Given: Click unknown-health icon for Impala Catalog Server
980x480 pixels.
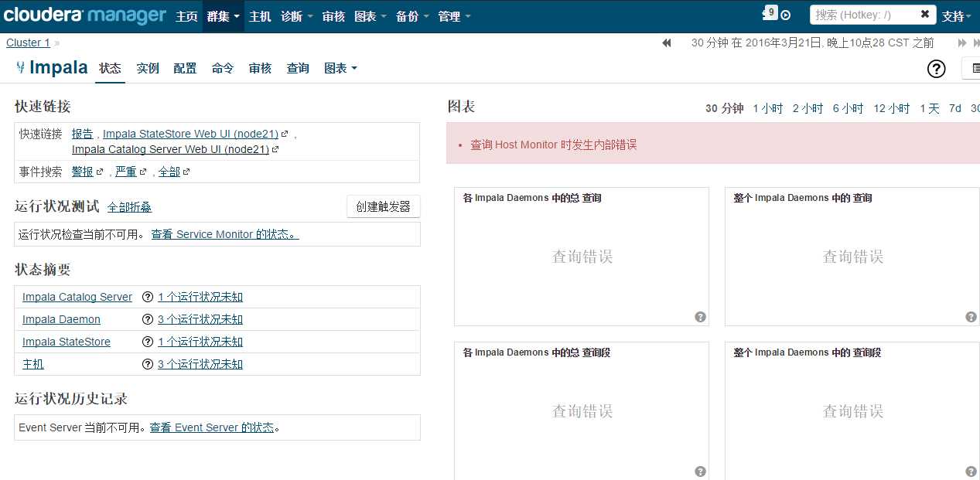Looking at the screenshot, I should 147,297.
